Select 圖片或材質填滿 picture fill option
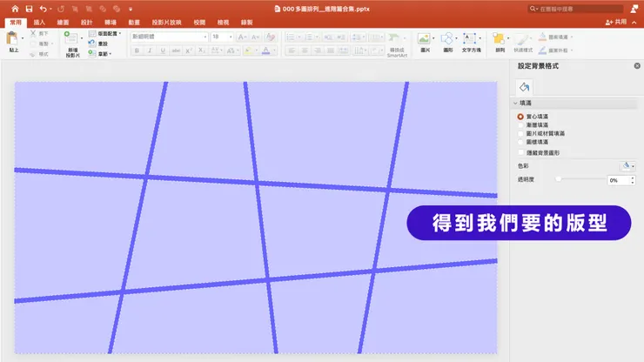Screen dimensions: 644x362 pyautogui.click(x=520, y=133)
